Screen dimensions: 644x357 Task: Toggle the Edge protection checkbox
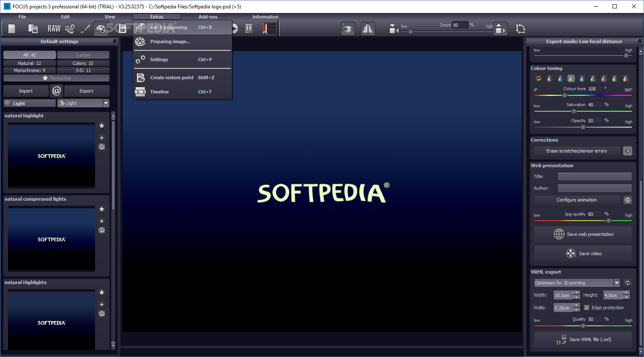(587, 308)
